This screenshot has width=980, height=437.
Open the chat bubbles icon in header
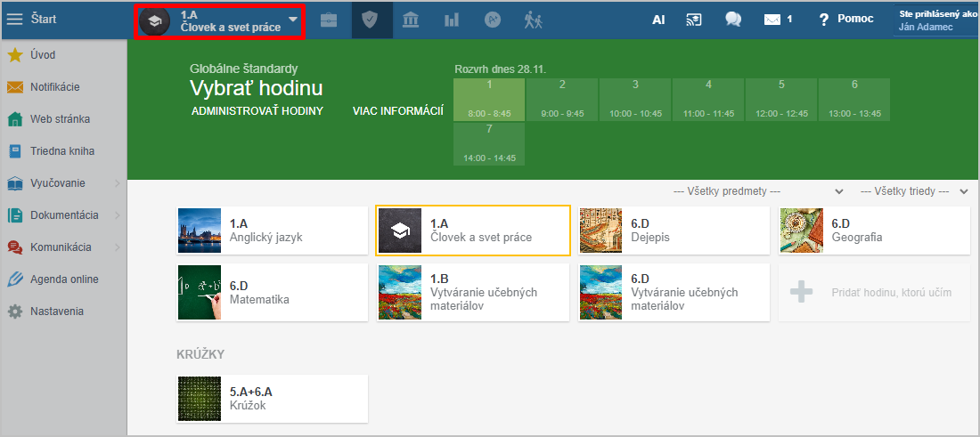(x=733, y=20)
